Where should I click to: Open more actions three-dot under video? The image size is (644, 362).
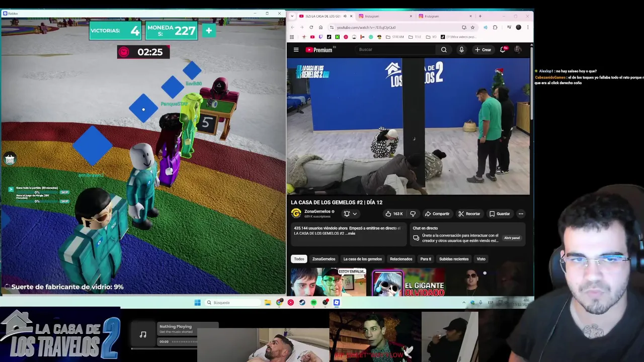coord(521,214)
